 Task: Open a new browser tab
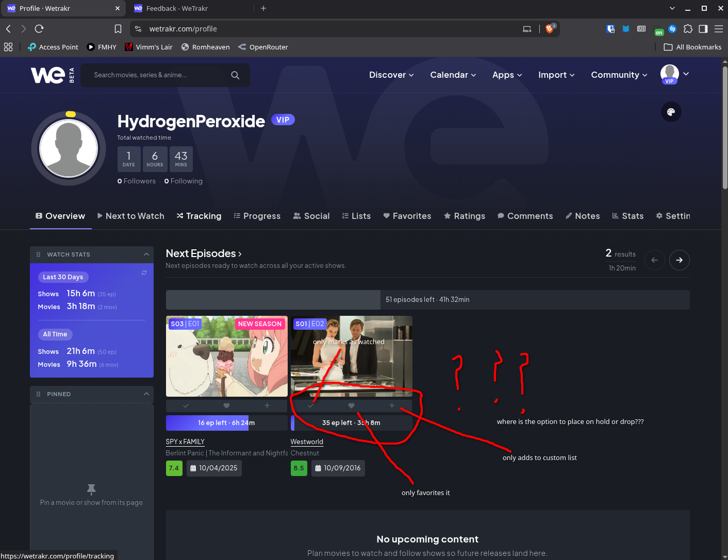(263, 8)
